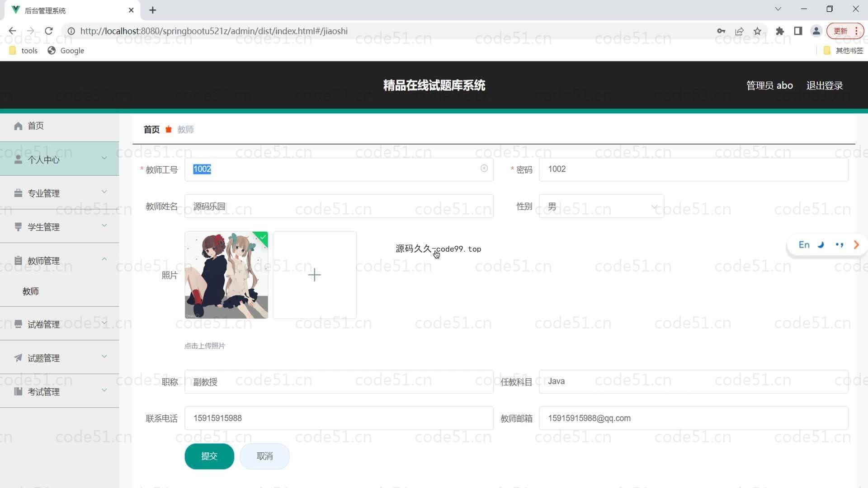Collapse the 教师管理 menu
This screenshot has height=488, width=868.
60,260
